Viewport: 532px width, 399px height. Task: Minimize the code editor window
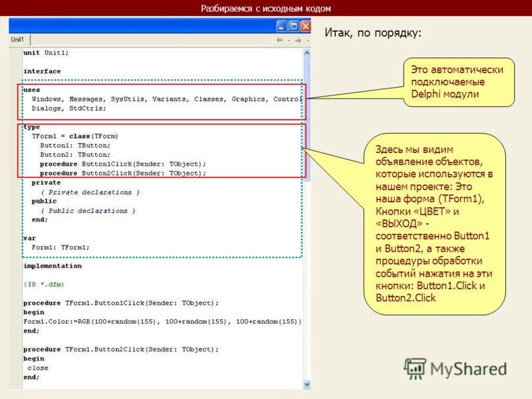point(281,27)
